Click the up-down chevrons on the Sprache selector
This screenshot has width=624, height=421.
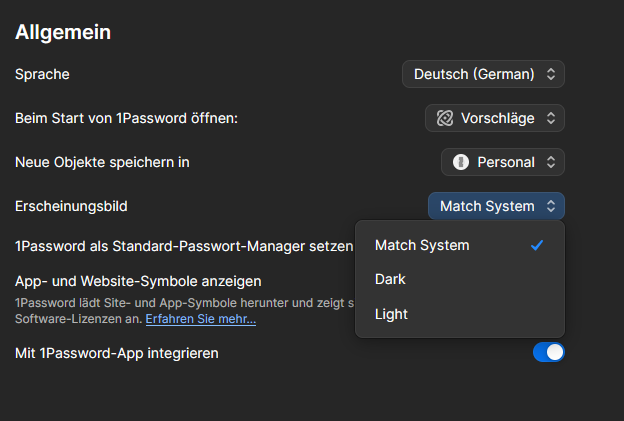click(x=551, y=74)
